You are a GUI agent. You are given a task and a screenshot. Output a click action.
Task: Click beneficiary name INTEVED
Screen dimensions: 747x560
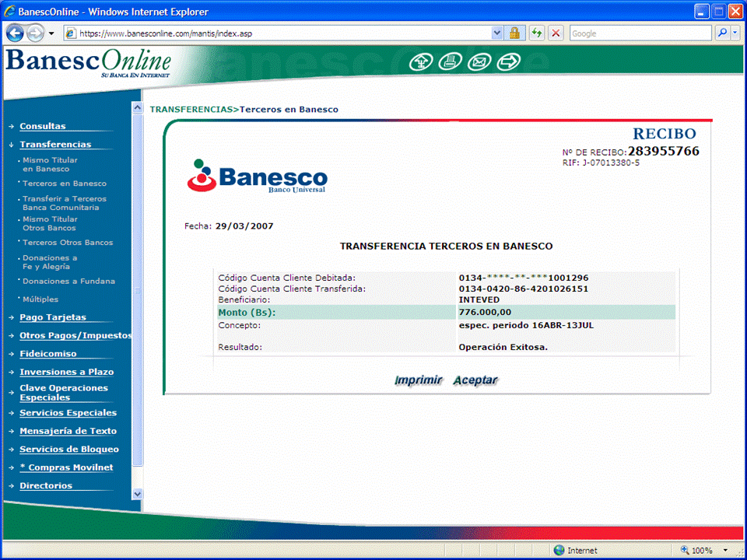pos(479,299)
